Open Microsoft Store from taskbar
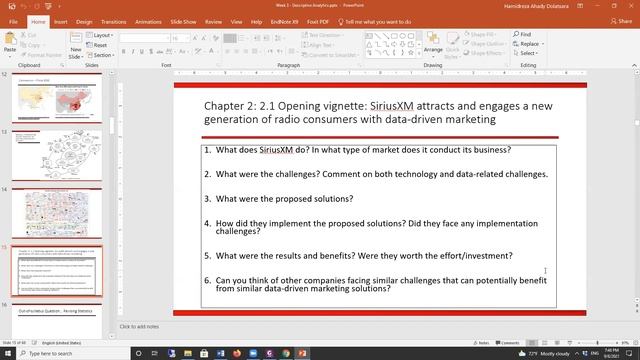Image resolution: width=640 pixels, height=360 pixels. pos(204,353)
